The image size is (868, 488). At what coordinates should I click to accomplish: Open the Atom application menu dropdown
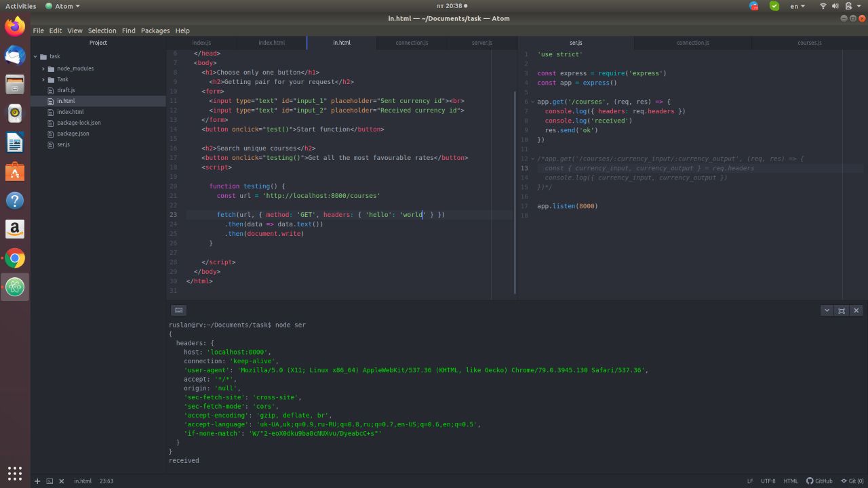(62, 6)
